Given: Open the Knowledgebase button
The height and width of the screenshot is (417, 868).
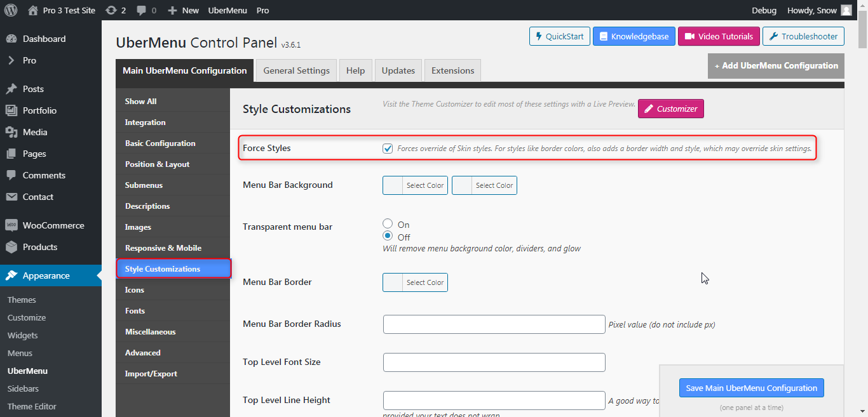Looking at the screenshot, I should [x=634, y=36].
